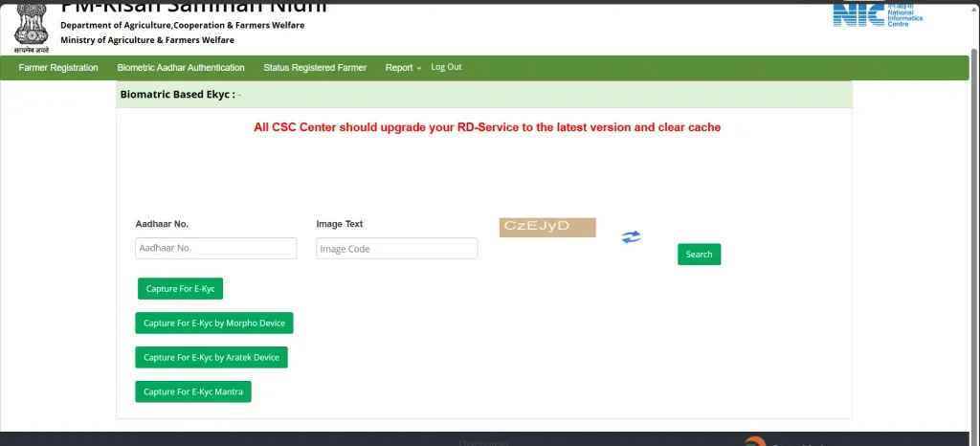Click the CzEJyD captcha image
Image resolution: width=980 pixels, height=446 pixels.
[547, 228]
